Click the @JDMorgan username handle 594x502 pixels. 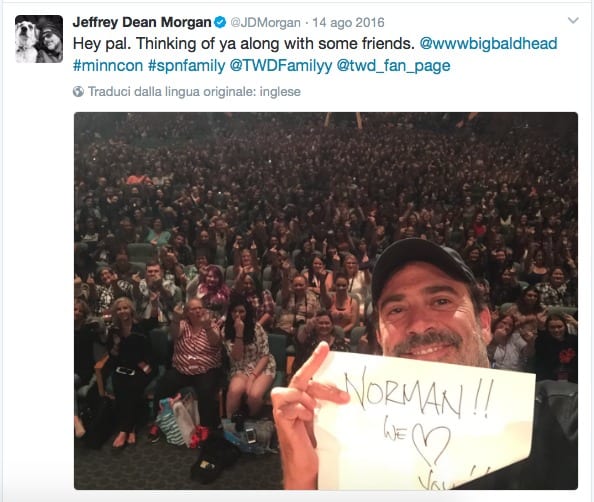click(x=266, y=23)
